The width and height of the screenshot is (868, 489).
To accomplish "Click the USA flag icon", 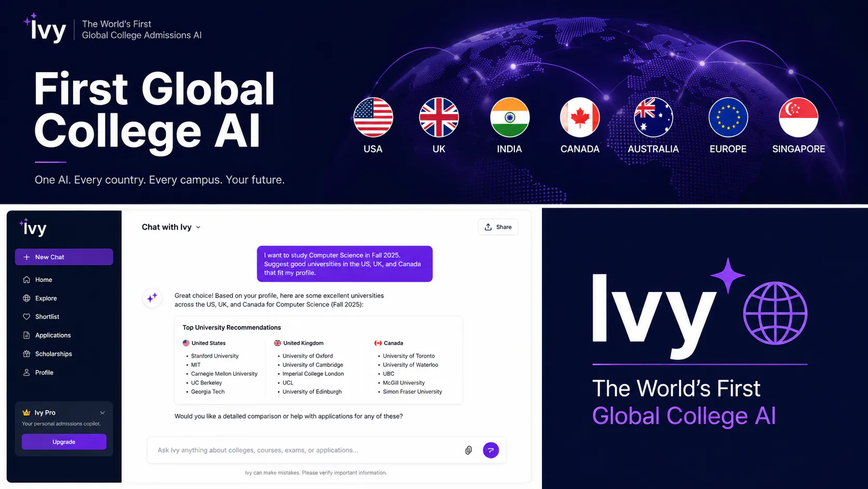I will pos(373,117).
